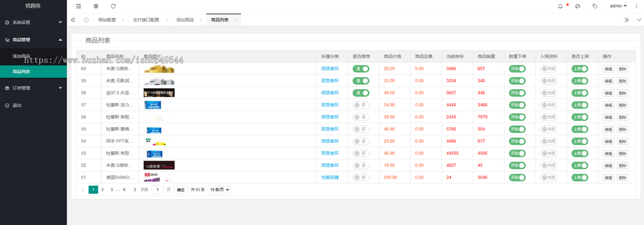Click the gear icon beside 系统设置
Screen dimensions: 644x225
coord(7,23)
